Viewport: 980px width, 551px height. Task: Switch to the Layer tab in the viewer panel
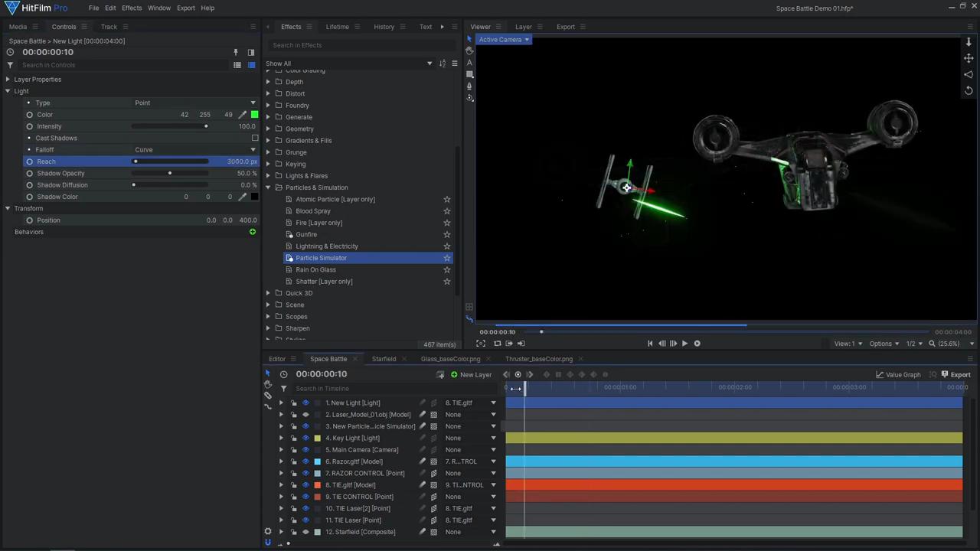(524, 27)
